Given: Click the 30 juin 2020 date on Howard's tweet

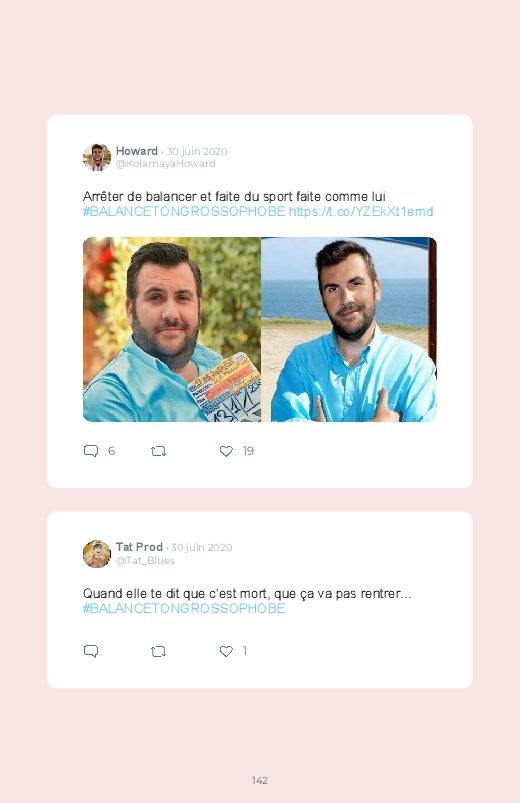Looking at the screenshot, I should click(x=197, y=152).
